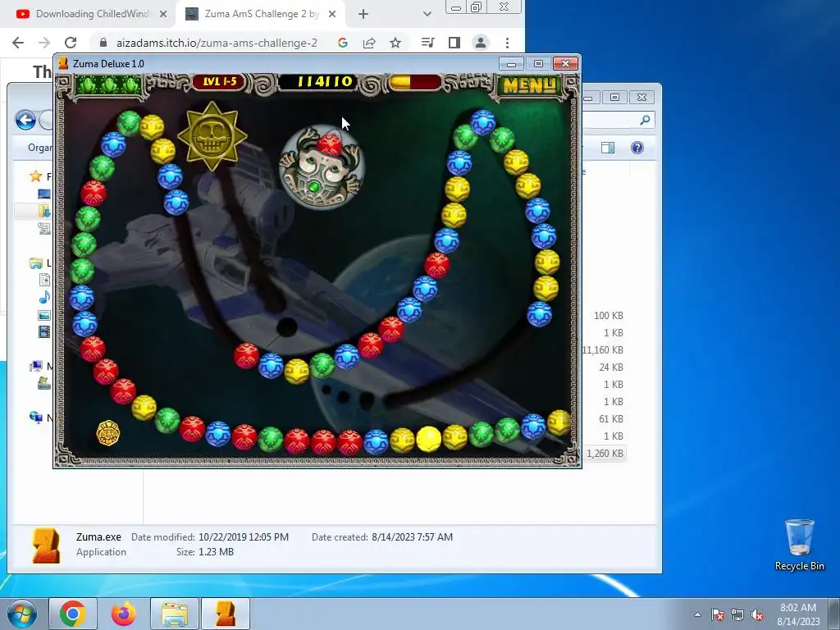Open Chrome media control button

coord(427,43)
